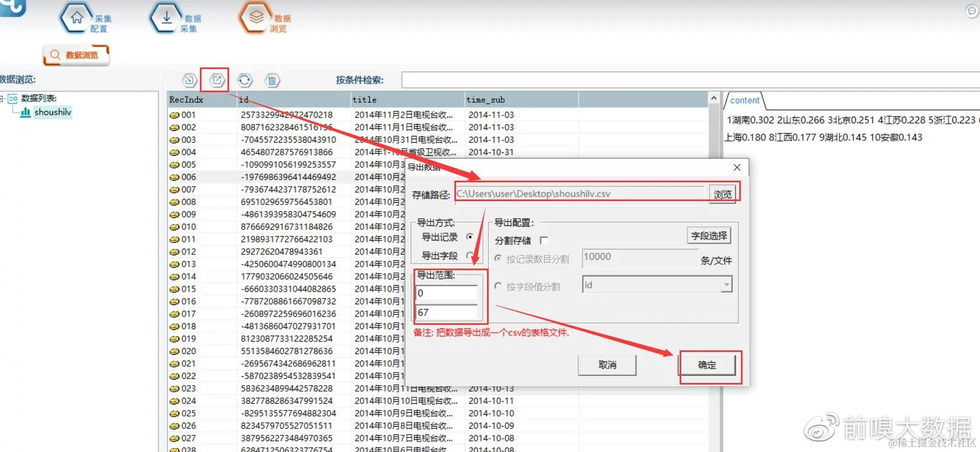This screenshot has height=452, width=980.
Task: Click record icon of row 003
Action: [174, 140]
